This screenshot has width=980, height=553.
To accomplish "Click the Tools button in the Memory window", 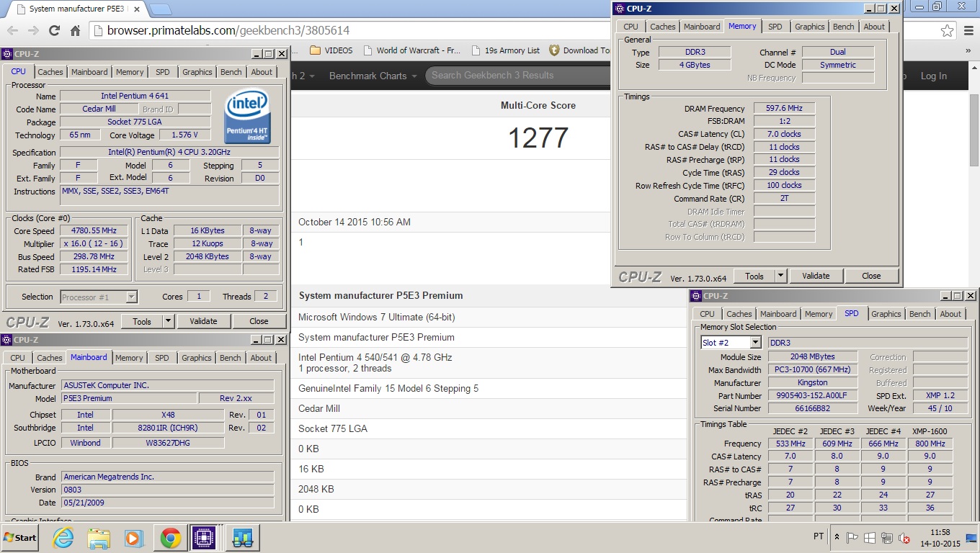I will click(754, 276).
